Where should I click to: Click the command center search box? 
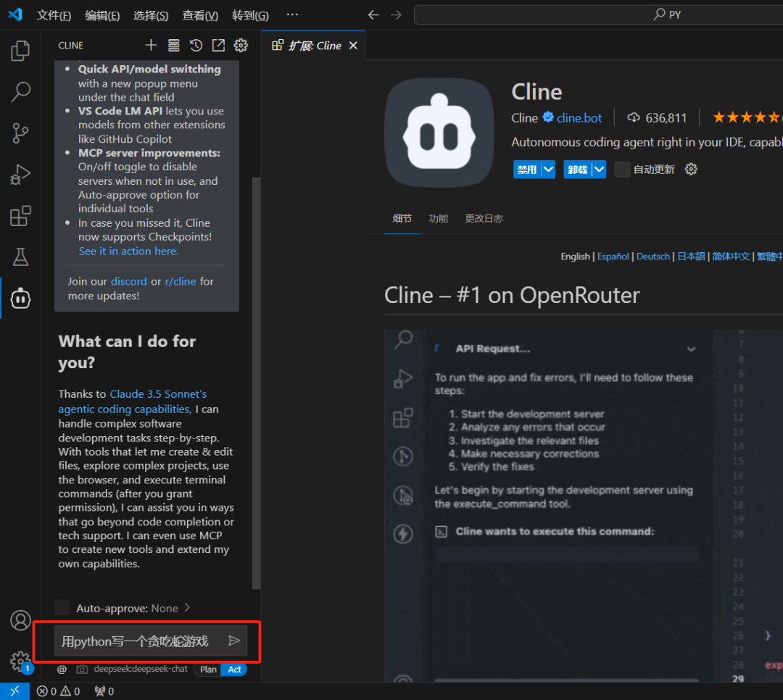[598, 15]
